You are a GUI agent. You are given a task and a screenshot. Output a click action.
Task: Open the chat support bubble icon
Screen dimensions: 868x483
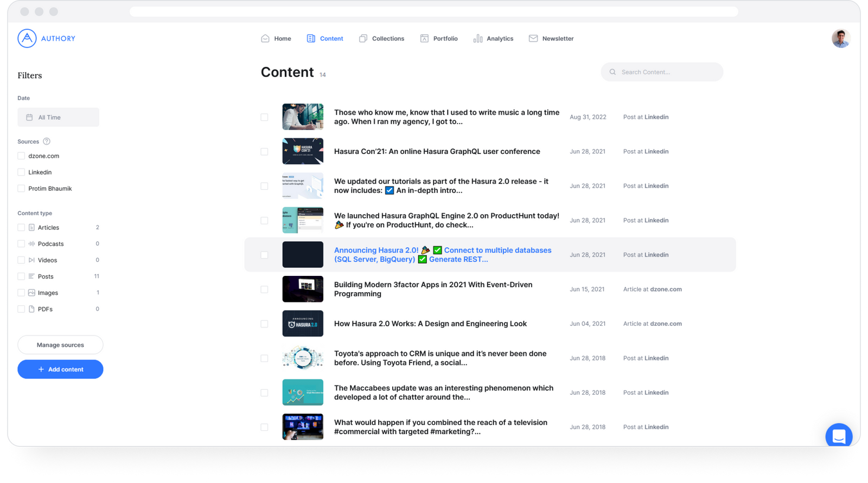tap(839, 436)
